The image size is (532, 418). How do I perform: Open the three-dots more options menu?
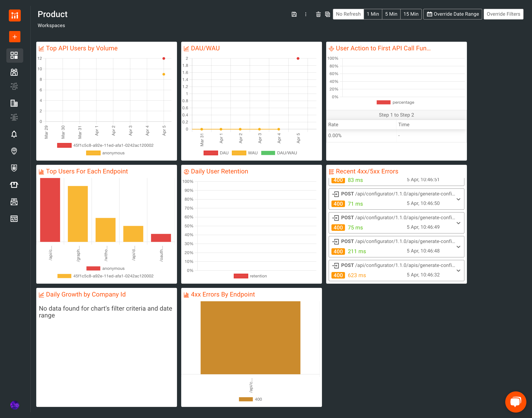(x=306, y=14)
